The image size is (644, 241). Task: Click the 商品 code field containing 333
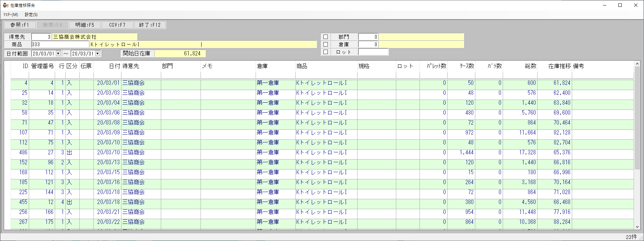[x=60, y=44]
